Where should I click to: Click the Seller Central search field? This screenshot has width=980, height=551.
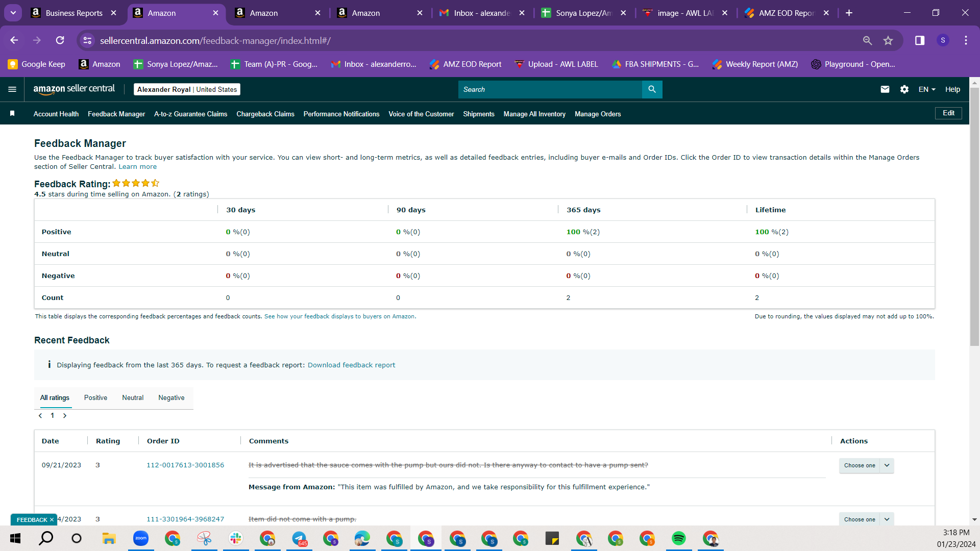coord(550,89)
